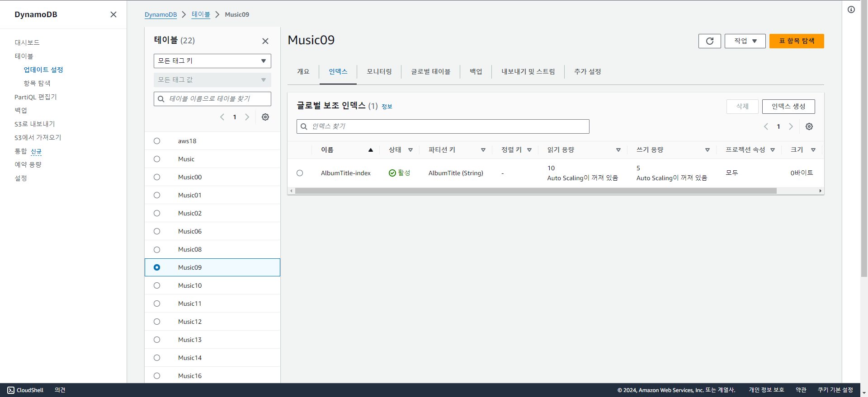This screenshot has height=397, width=868.
Task: Sort by the 읽기 용량 column arrow
Action: point(618,150)
